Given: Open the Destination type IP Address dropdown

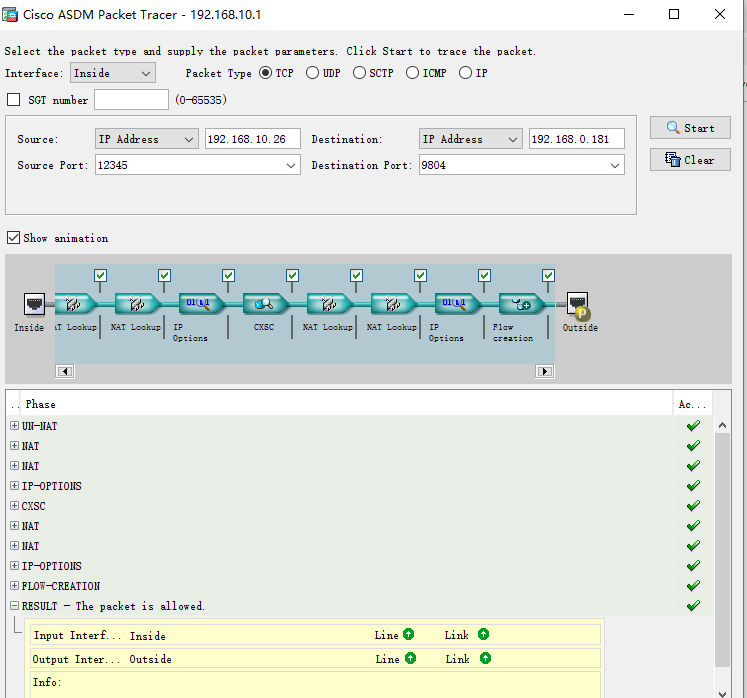Looking at the screenshot, I should click(x=471, y=139).
